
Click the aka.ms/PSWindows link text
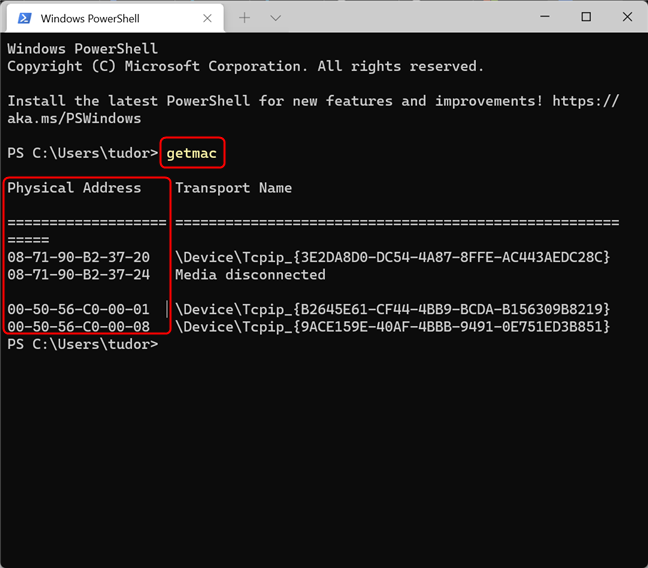(74, 118)
